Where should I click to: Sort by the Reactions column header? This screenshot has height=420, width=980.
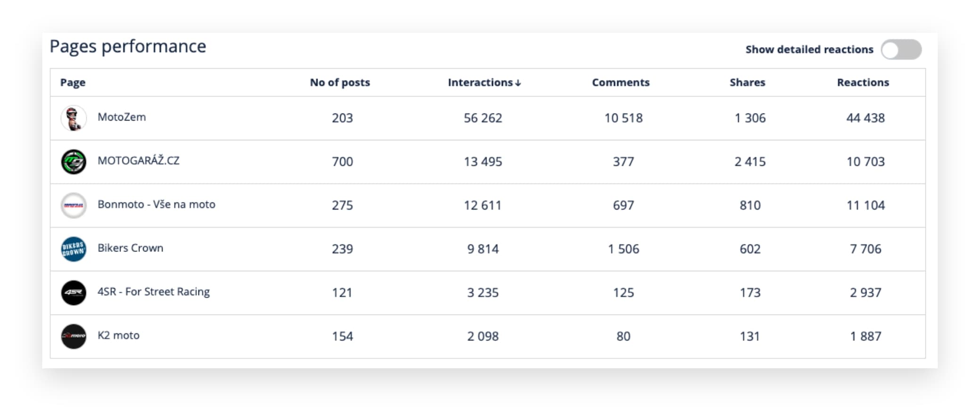pos(863,82)
